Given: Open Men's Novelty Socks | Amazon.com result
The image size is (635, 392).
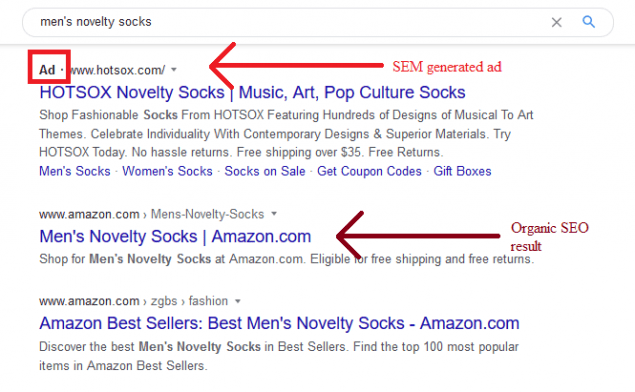Looking at the screenshot, I should click(175, 236).
